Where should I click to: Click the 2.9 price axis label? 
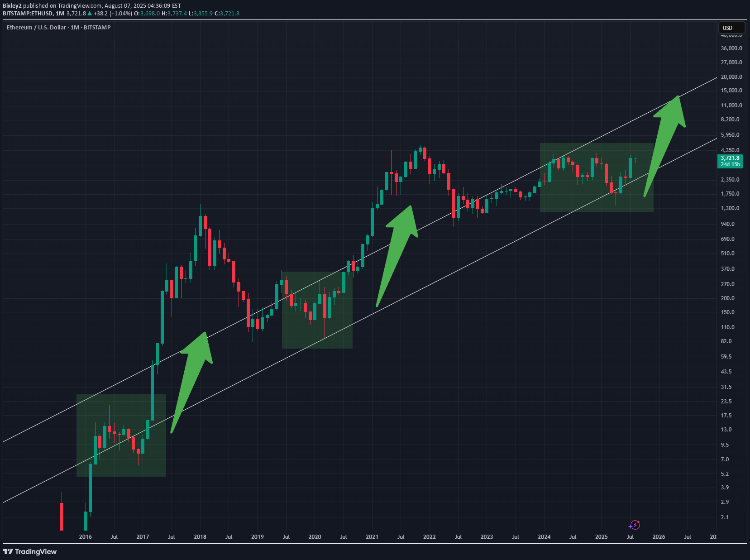pos(725,502)
